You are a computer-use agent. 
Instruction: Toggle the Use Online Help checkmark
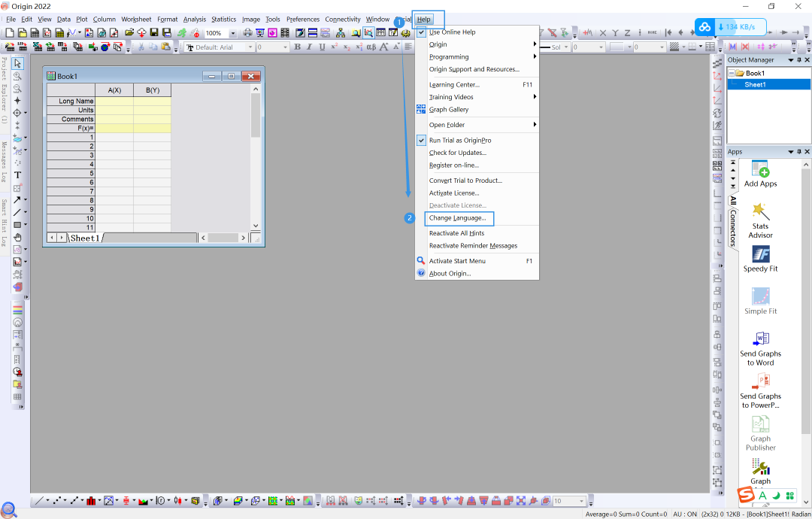(x=421, y=32)
